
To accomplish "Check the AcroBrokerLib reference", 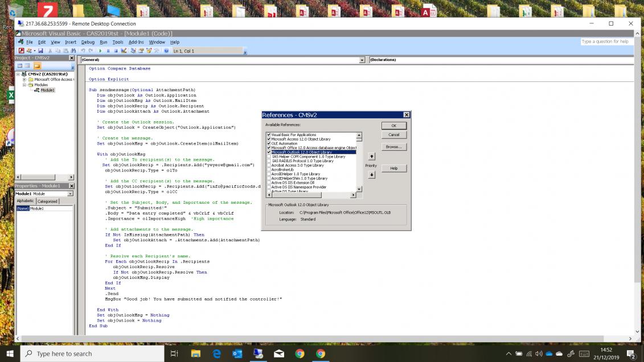I will point(269,170).
